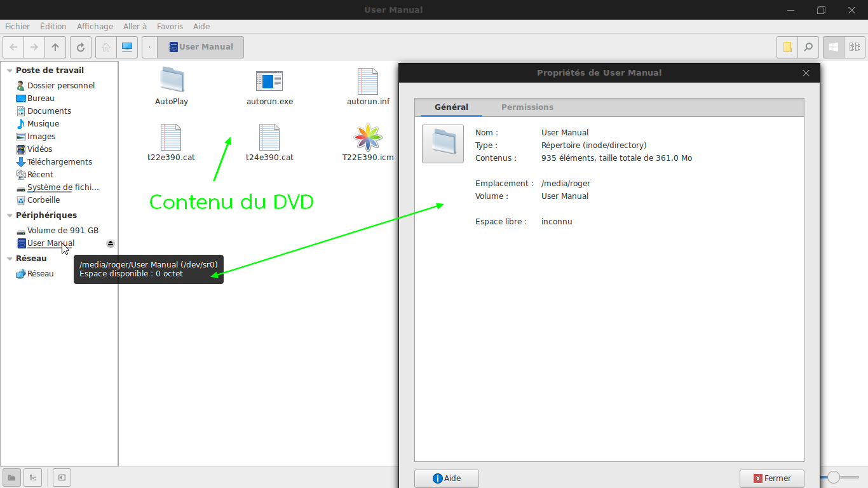Select the T22E390.icm color profile file

tap(368, 143)
